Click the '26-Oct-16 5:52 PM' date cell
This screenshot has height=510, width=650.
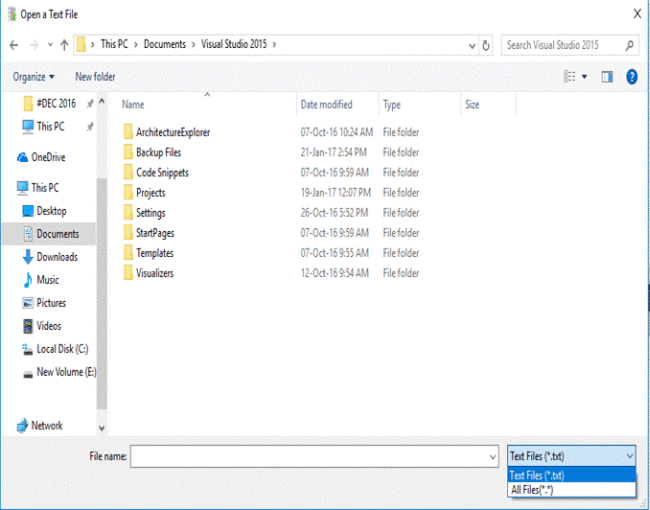click(x=334, y=213)
